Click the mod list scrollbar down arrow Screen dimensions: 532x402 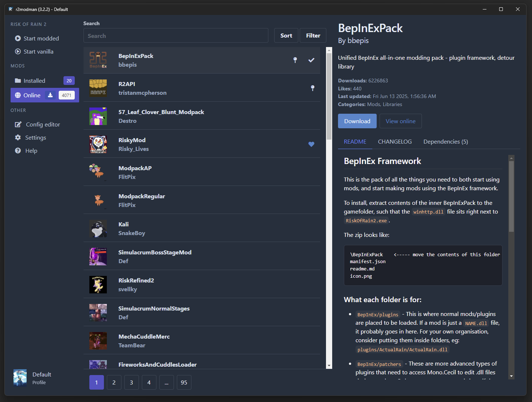[329, 366]
